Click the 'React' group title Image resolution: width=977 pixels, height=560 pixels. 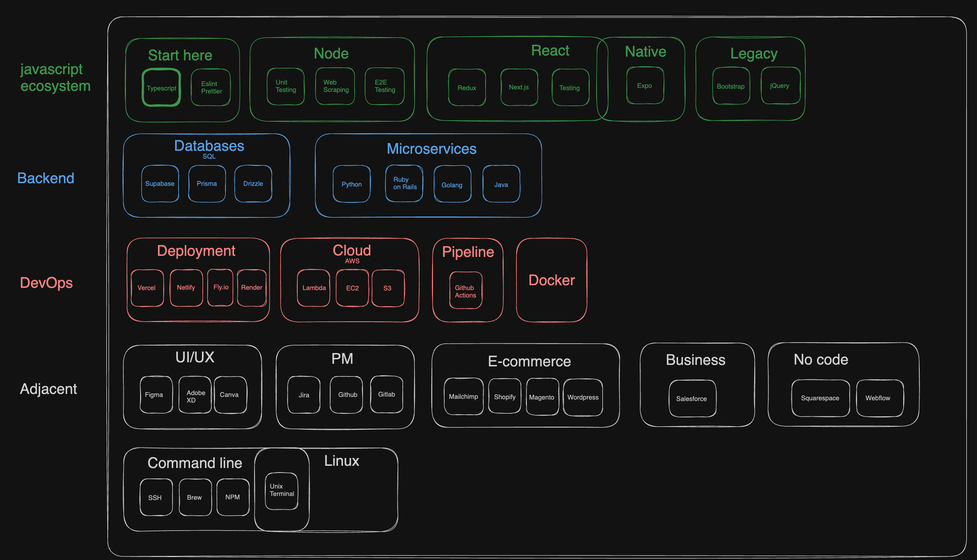coord(550,50)
